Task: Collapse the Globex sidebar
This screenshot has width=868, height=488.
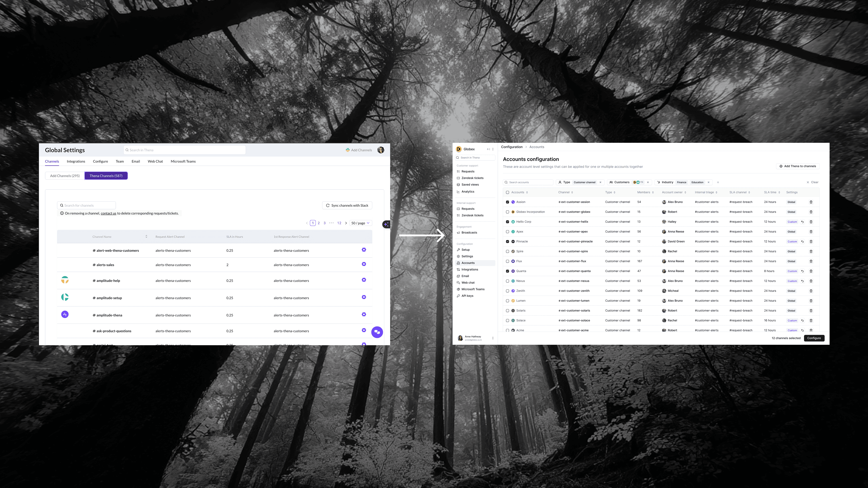Action: pyautogui.click(x=488, y=149)
